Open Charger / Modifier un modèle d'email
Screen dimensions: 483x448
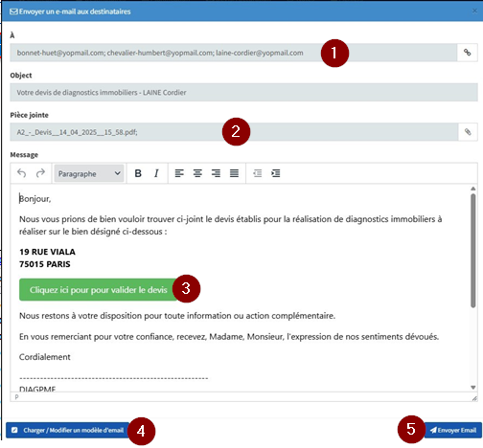tap(67, 430)
